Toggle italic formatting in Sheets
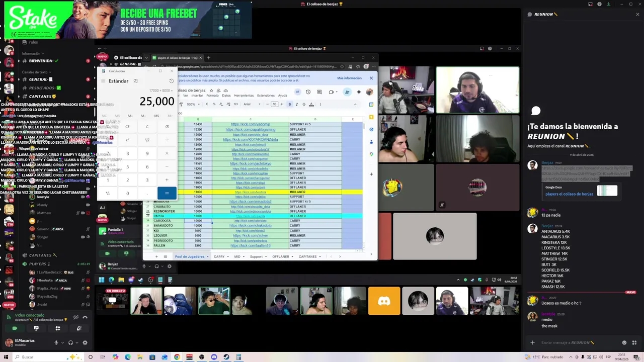Viewport: 644px width, 362px height. coord(296,104)
